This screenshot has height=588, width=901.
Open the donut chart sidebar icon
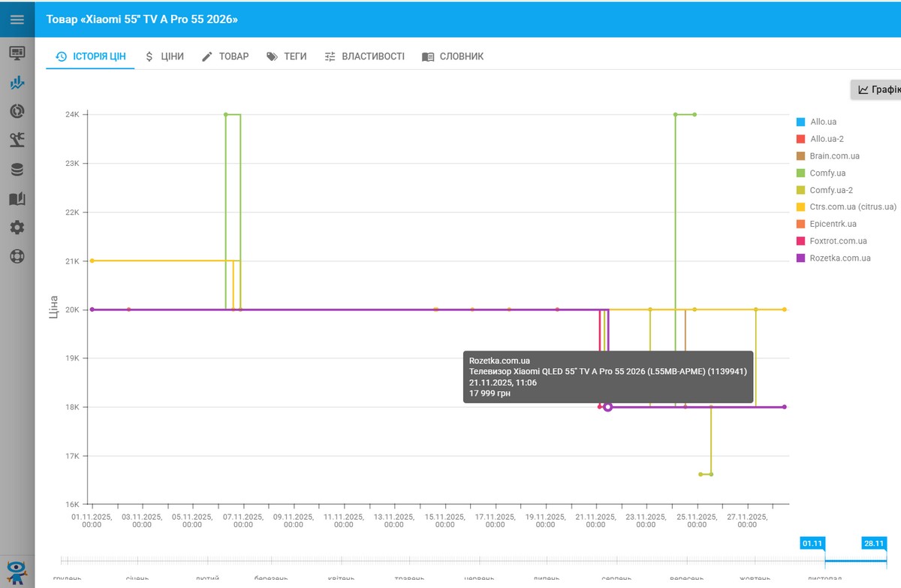click(x=17, y=111)
